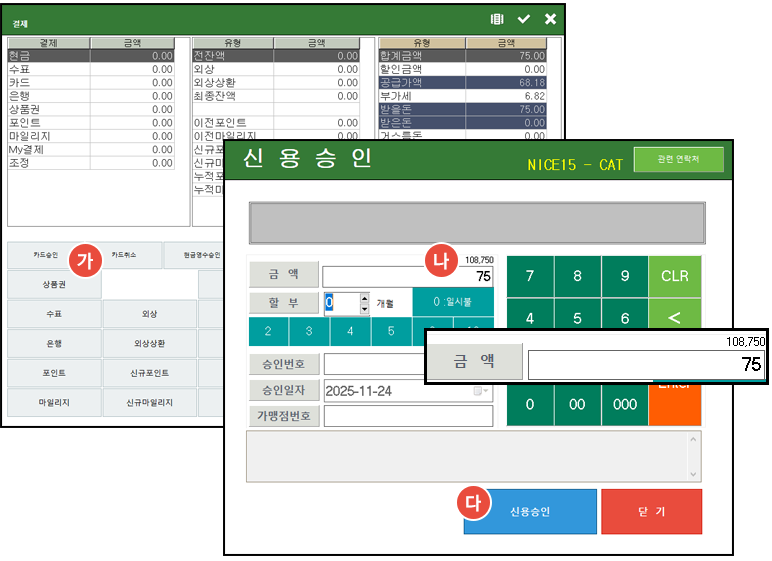The image size is (772, 561).
Task: Open the calculator icon in payment title bar
Action: point(497,19)
